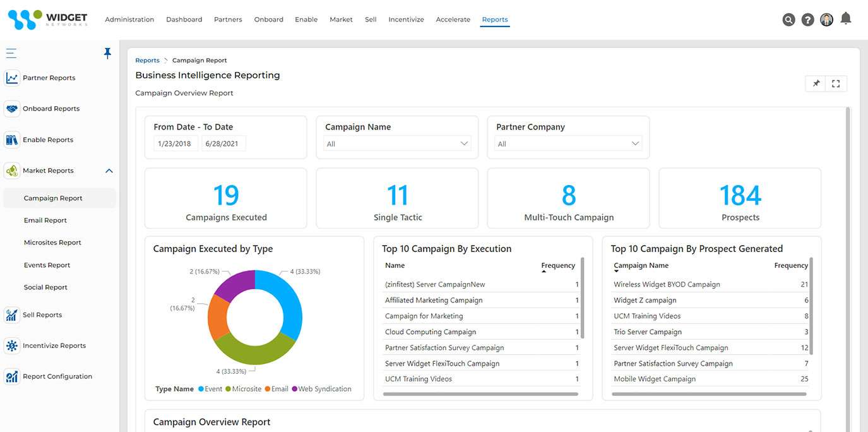This screenshot has width=868, height=432.
Task: Open Incentivize Reports via its icon
Action: pyautogui.click(x=12, y=345)
